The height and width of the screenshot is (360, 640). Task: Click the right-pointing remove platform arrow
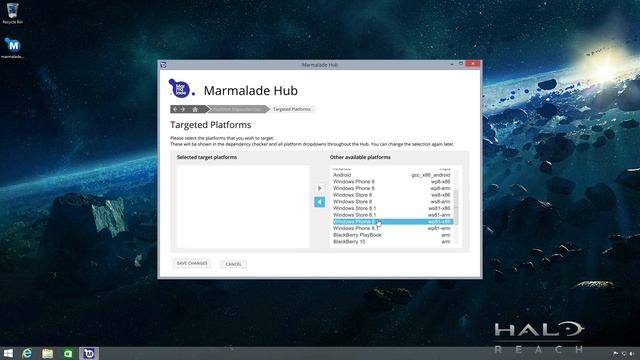pyautogui.click(x=320, y=188)
